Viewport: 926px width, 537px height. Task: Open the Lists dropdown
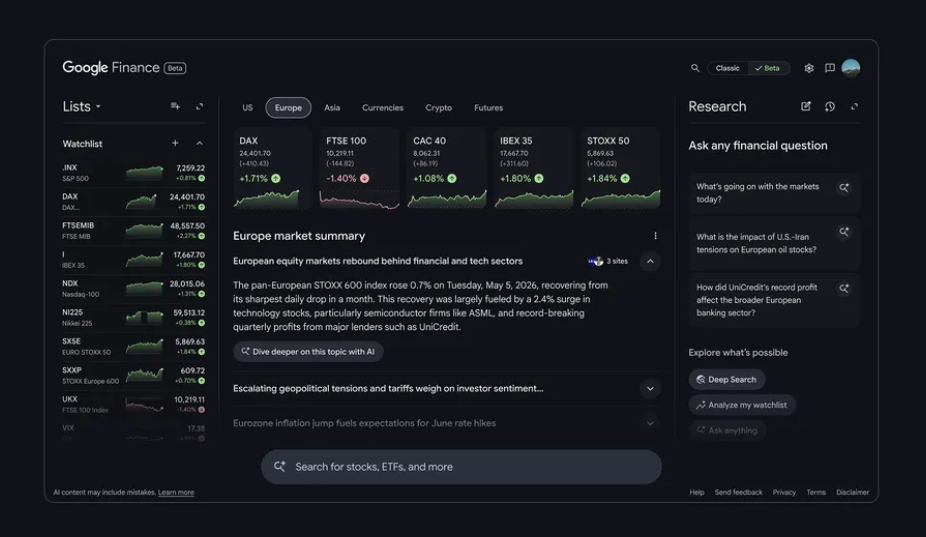click(x=81, y=106)
